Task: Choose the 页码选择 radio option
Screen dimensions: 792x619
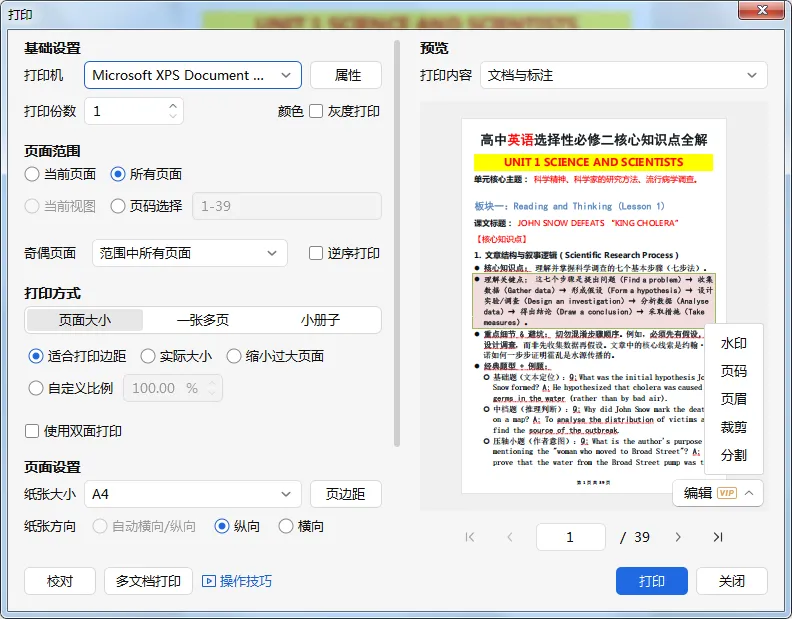Action: tap(118, 206)
